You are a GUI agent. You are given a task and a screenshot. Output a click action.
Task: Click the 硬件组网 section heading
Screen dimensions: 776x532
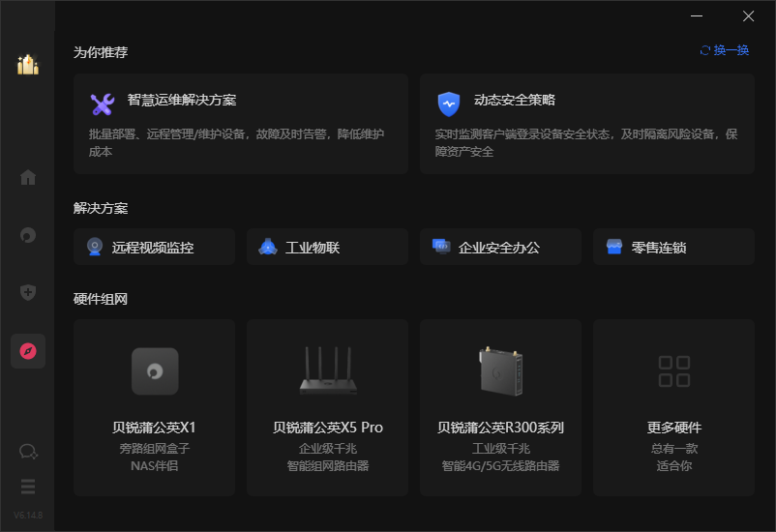click(101, 299)
